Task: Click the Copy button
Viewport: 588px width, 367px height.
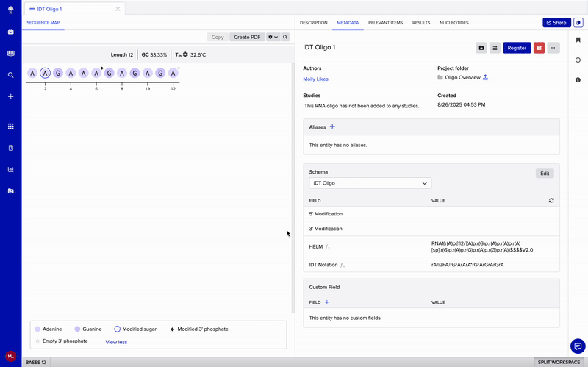Action: [x=218, y=38]
